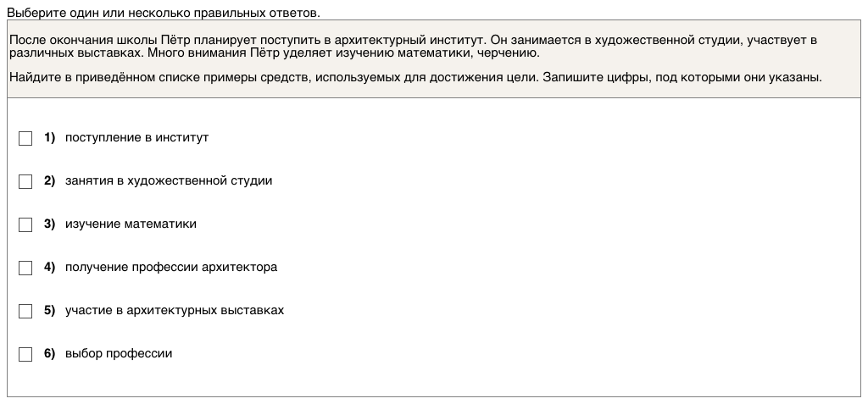This screenshot has width=868, height=404.
Task: Select the answer text «изучение математики»
Action: click(x=131, y=224)
